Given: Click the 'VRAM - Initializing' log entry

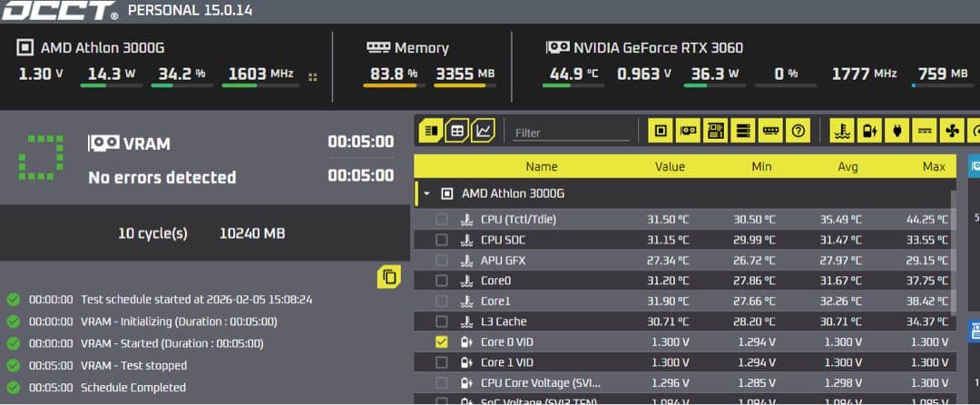Looking at the screenshot, I should (x=179, y=321).
